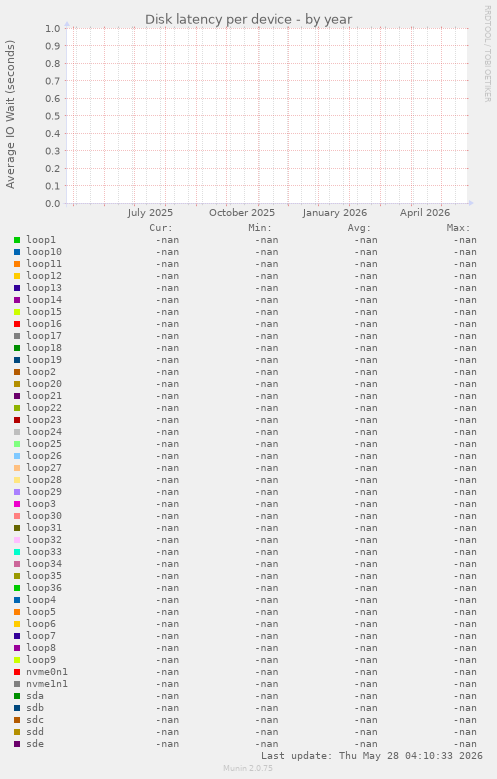Click the 'sdb' legend label
The height and width of the screenshot is (779, 497).
point(35,708)
